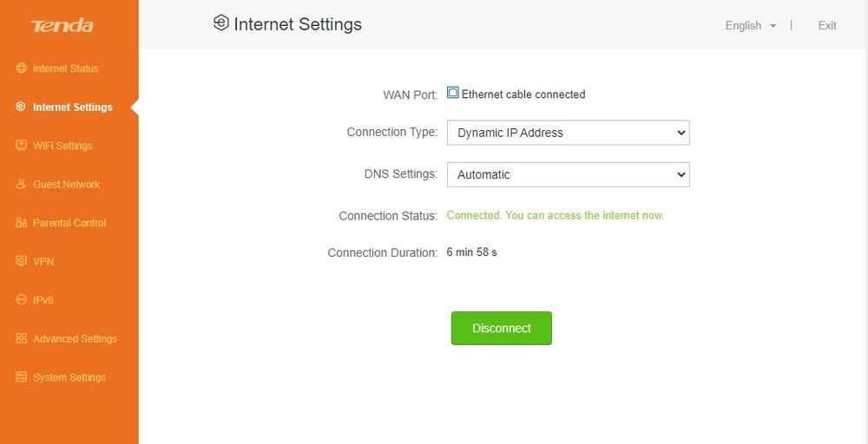Open the Connection Type dropdown

coord(568,133)
